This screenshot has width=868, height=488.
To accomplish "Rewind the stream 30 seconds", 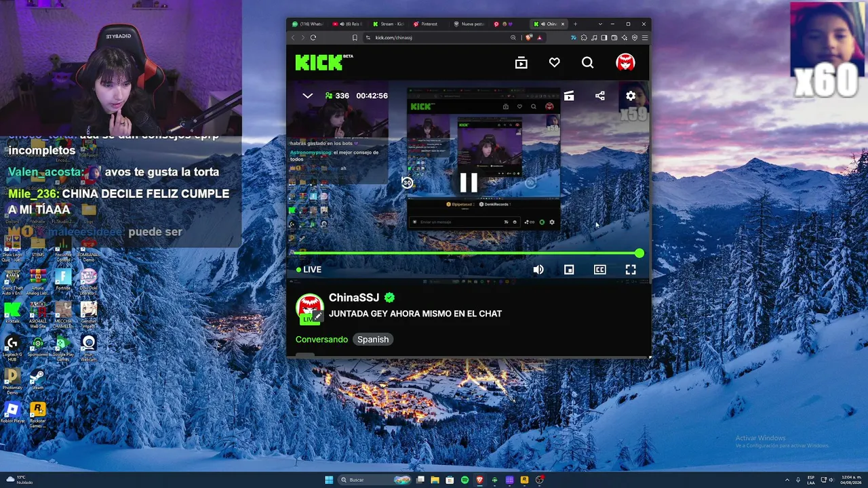I will (x=407, y=182).
